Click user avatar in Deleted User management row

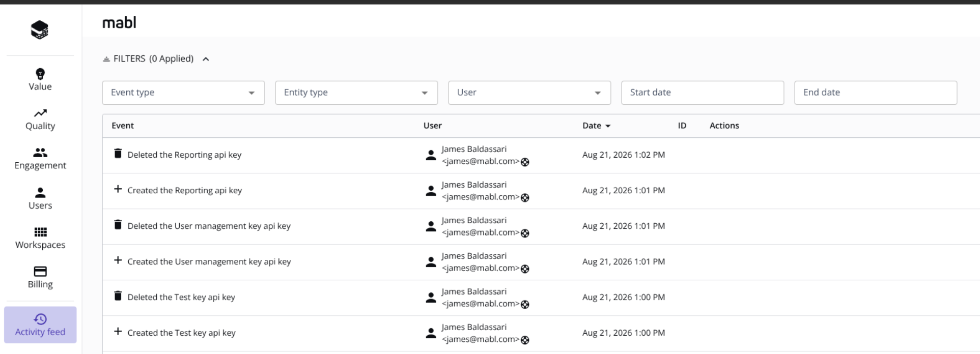(431, 226)
